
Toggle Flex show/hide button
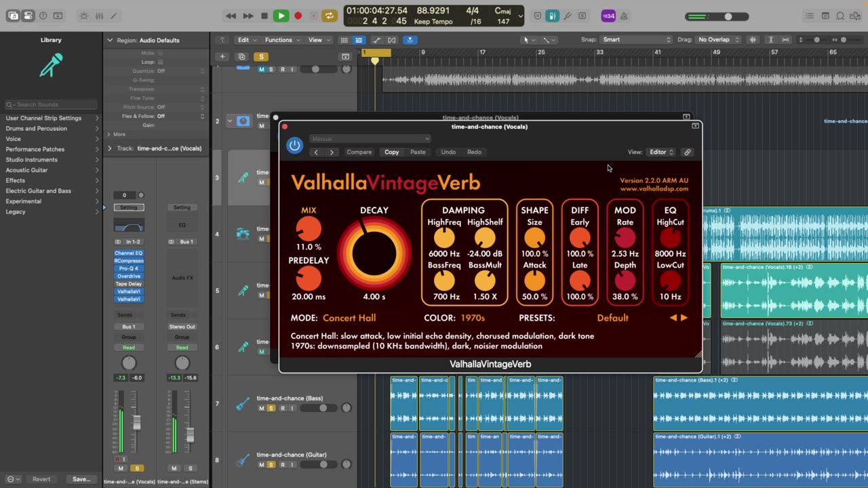click(391, 40)
